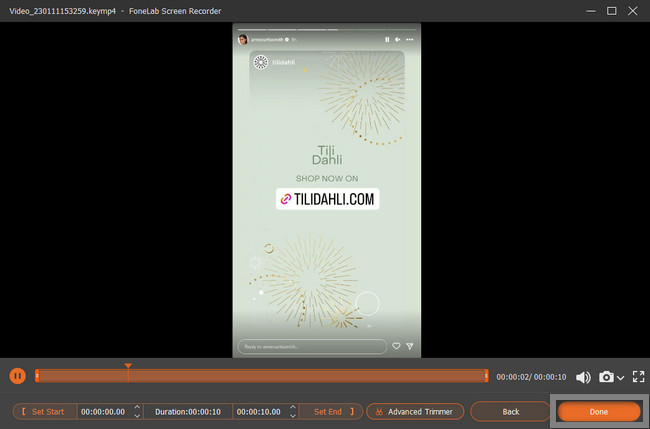Take a snapshot with the camera icon
Viewport: 650px width, 429px height.
pyautogui.click(x=606, y=377)
